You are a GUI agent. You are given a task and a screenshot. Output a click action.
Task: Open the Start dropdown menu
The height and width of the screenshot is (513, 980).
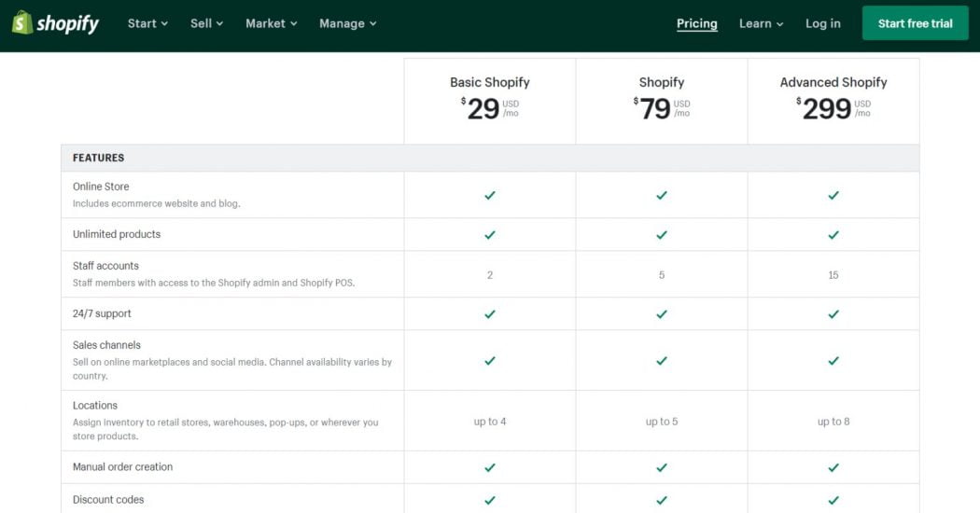point(147,23)
